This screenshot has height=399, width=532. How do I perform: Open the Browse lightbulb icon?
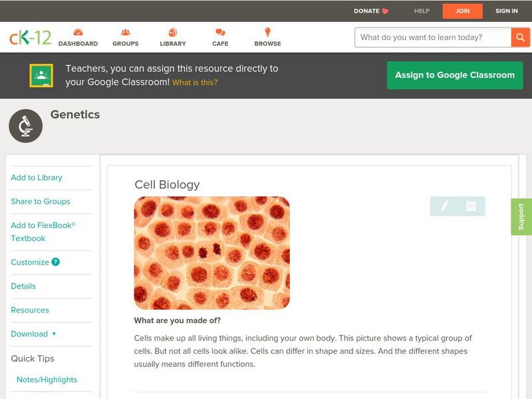coord(267,33)
